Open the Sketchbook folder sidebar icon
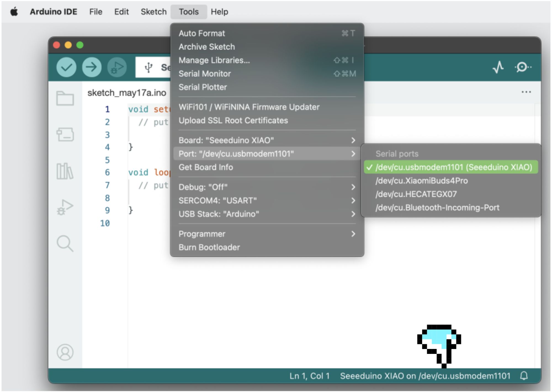 (x=65, y=98)
